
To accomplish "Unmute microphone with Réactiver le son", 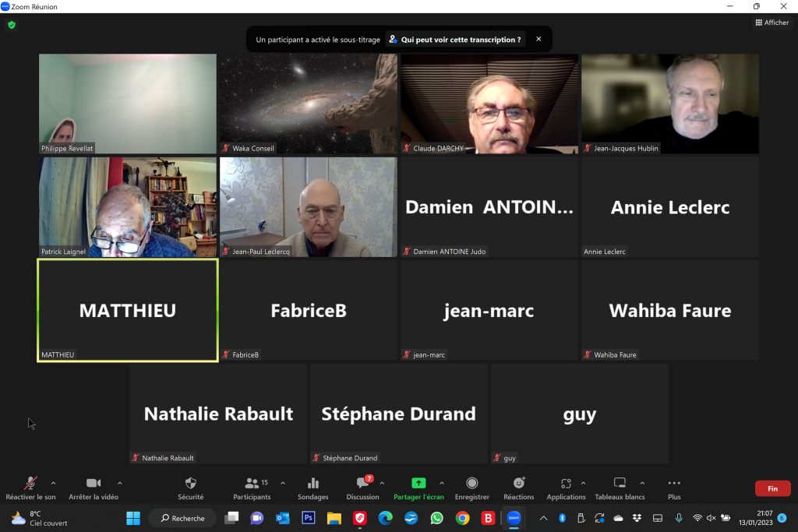I will click(x=30, y=488).
